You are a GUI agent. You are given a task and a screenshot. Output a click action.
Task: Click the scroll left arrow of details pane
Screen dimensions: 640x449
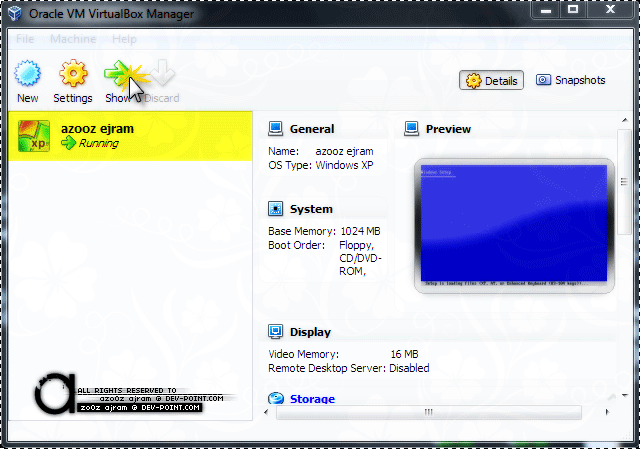267,412
